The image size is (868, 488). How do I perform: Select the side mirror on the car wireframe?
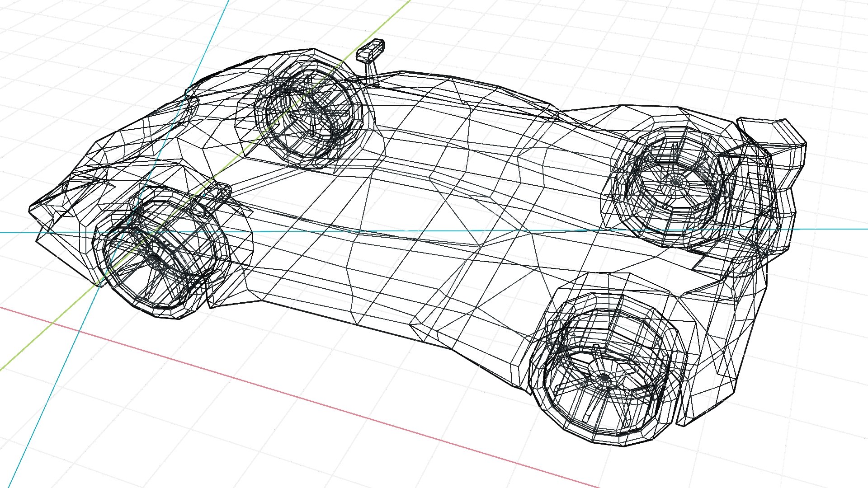tap(371, 62)
